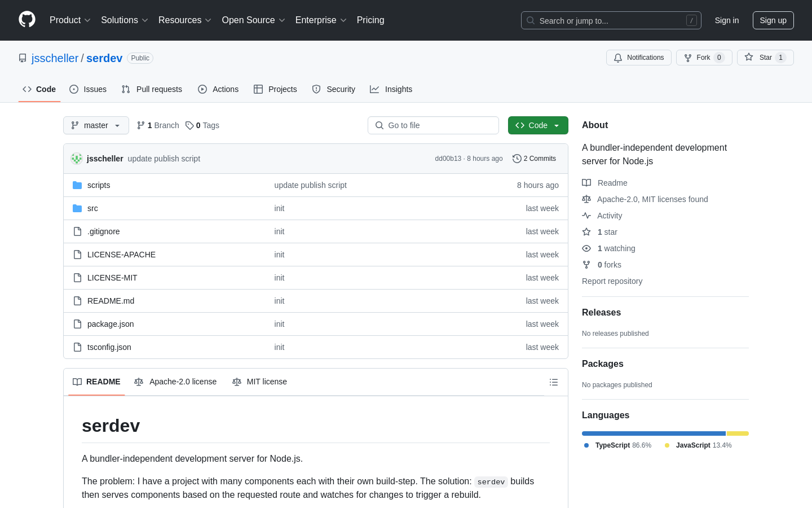Open the scripts folder
Screen dimensions: 812x508
tap(99, 185)
